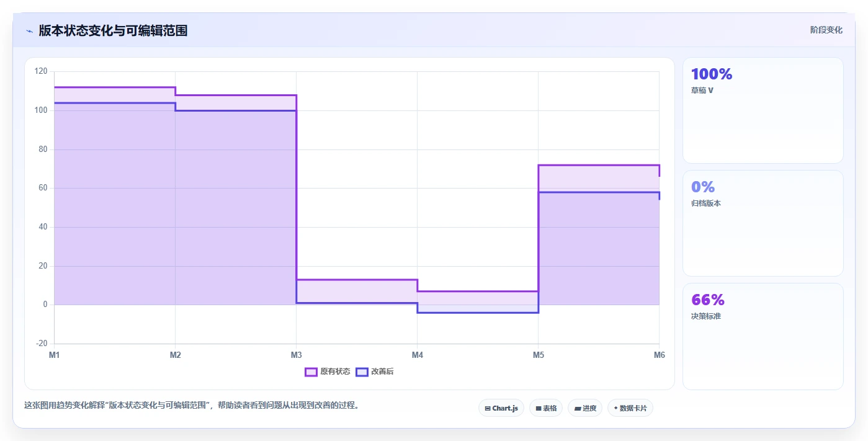868x441 pixels.
Task: Toggle the 改善后 legend swatch
Action: pos(362,372)
